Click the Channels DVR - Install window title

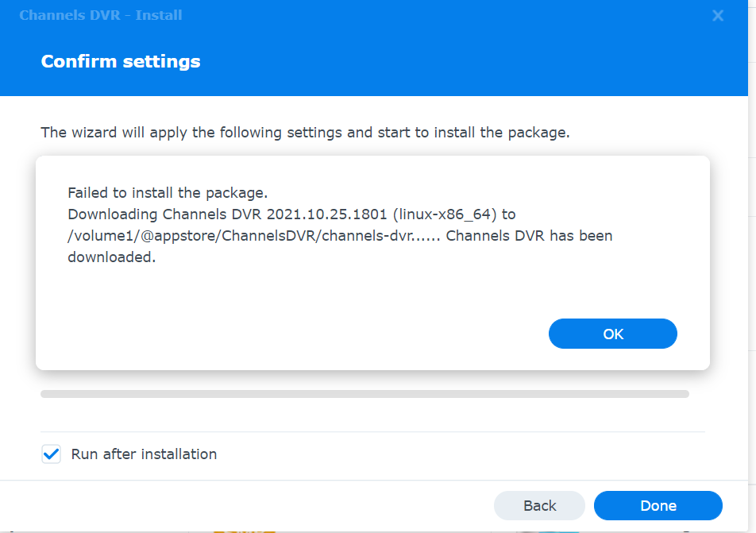(100, 16)
